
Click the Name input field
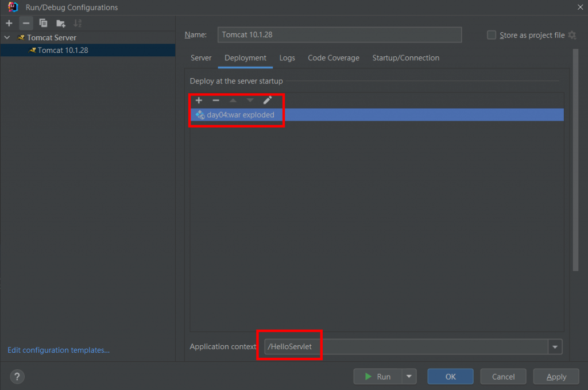click(339, 34)
